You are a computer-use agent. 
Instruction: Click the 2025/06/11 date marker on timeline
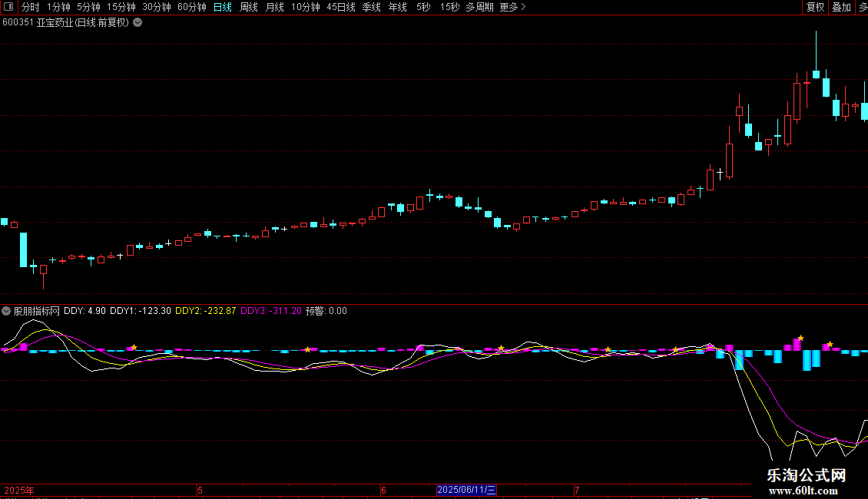[466, 490]
